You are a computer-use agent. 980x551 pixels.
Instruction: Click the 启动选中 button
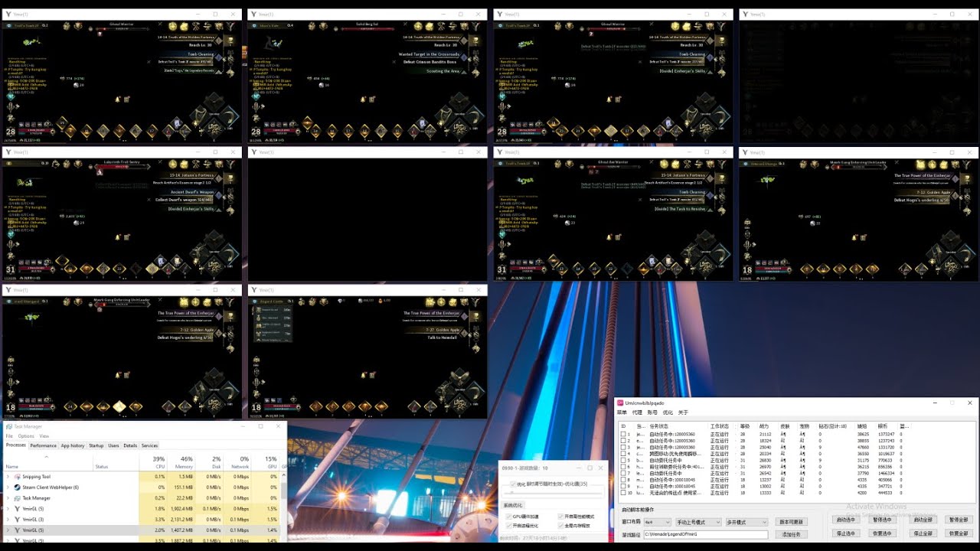848,520
